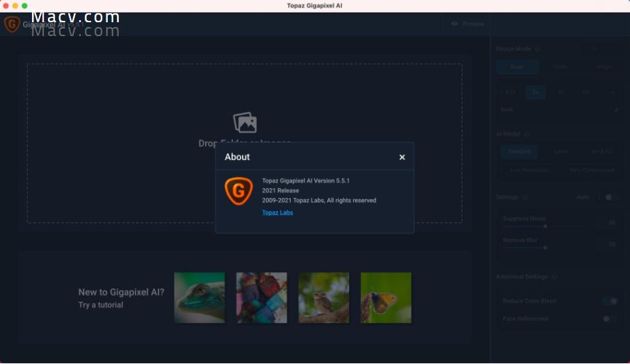Toggle the Face Refinement switch
630x364 pixels.
coord(610,319)
